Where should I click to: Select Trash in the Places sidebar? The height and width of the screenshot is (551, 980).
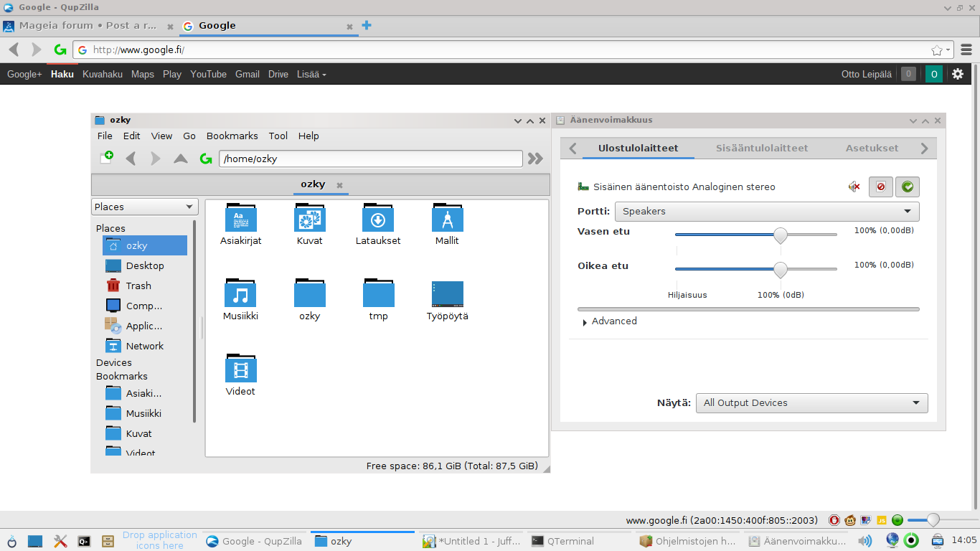click(x=145, y=286)
